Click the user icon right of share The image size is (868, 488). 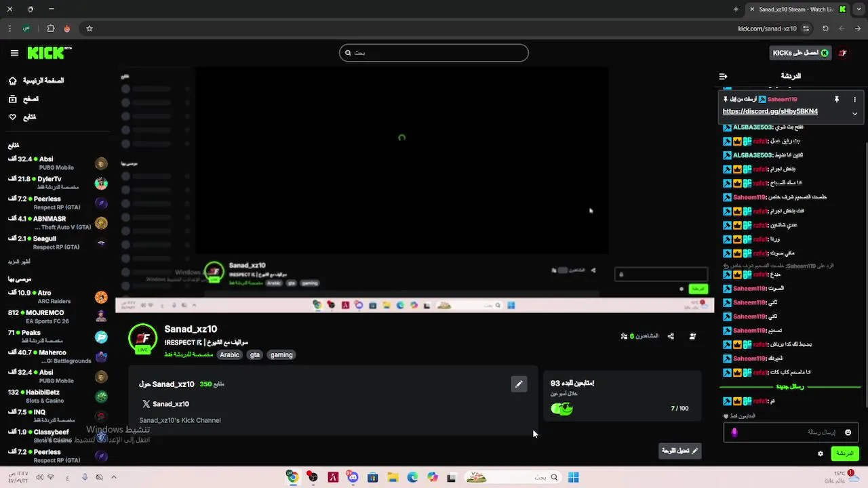tap(692, 336)
